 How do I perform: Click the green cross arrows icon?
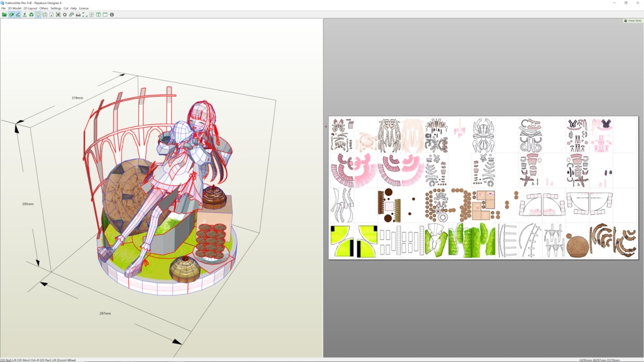coord(58,15)
